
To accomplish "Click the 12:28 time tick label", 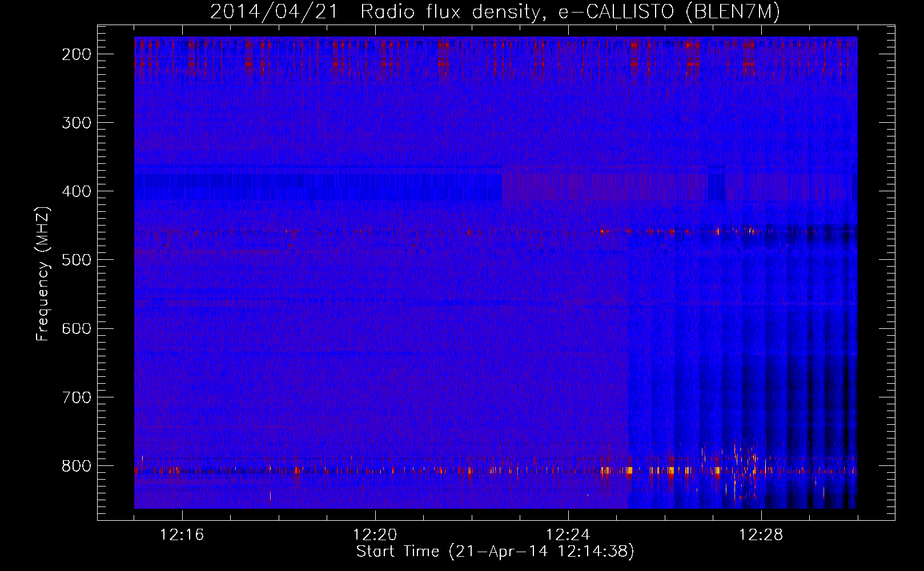I will tap(761, 535).
